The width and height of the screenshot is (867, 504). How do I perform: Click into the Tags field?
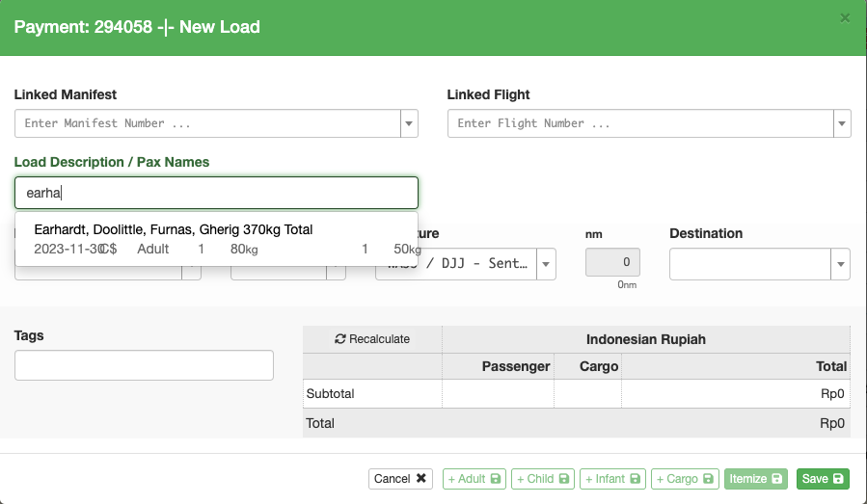coord(144,365)
